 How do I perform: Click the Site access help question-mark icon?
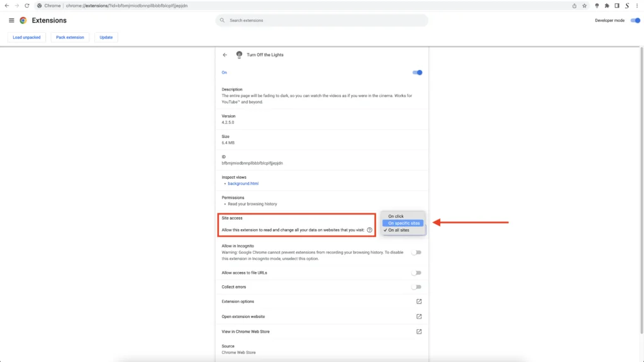369,230
